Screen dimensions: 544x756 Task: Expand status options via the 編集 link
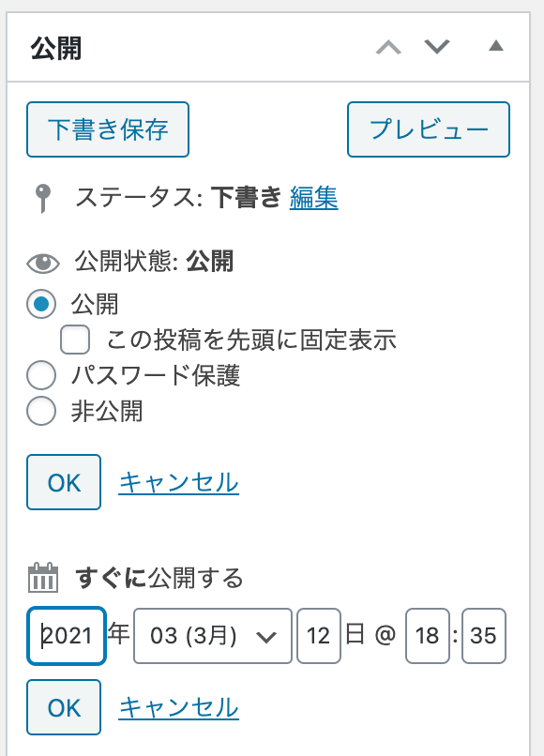pos(313,199)
